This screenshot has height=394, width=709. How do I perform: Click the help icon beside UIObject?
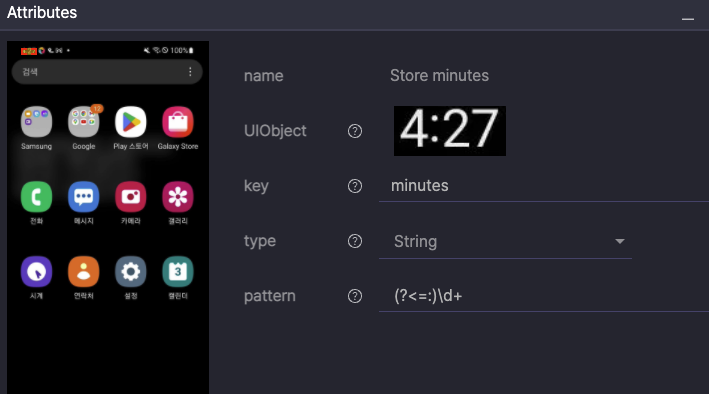tap(355, 131)
